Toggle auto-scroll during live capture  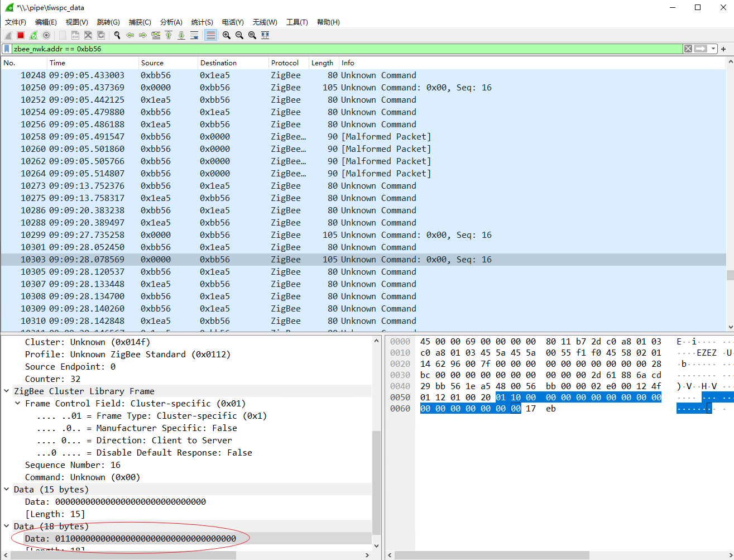click(194, 35)
